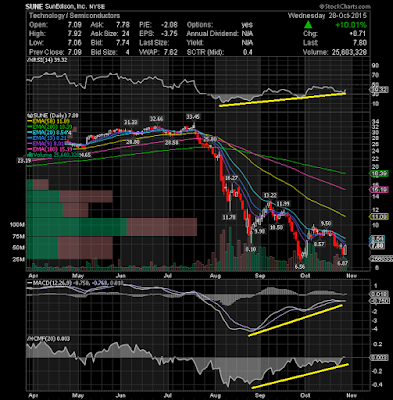Click the Nov label at the very bottom axis
This screenshot has width=393, height=400.
352,395
